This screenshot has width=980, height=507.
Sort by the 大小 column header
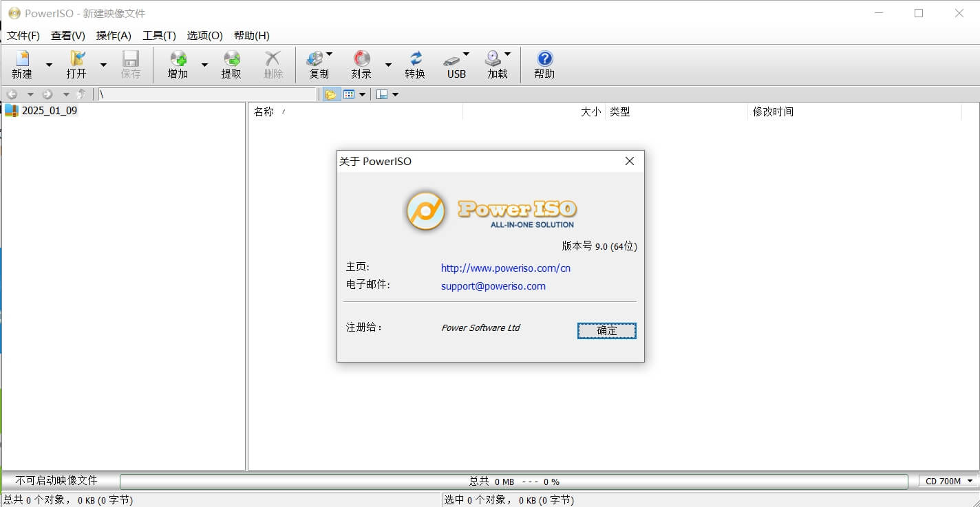(534, 111)
